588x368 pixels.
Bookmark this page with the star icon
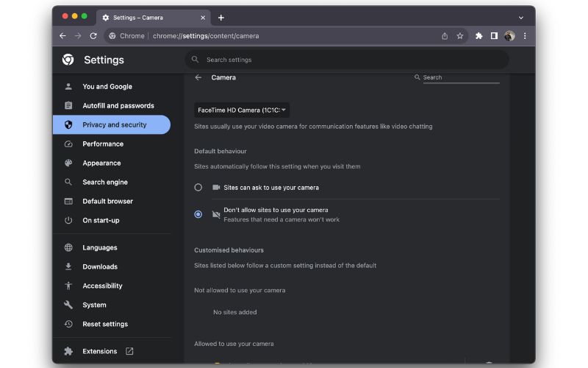click(x=460, y=35)
